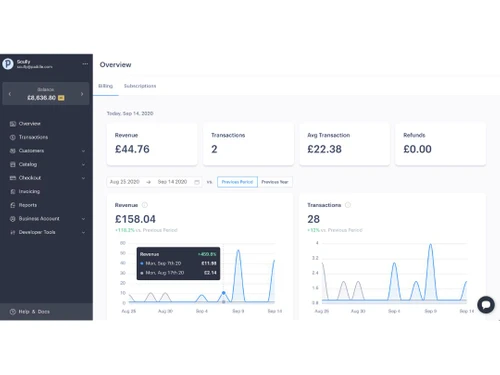500x375 pixels.
Task: Click the Reports sidebar icon
Action: 13,205
